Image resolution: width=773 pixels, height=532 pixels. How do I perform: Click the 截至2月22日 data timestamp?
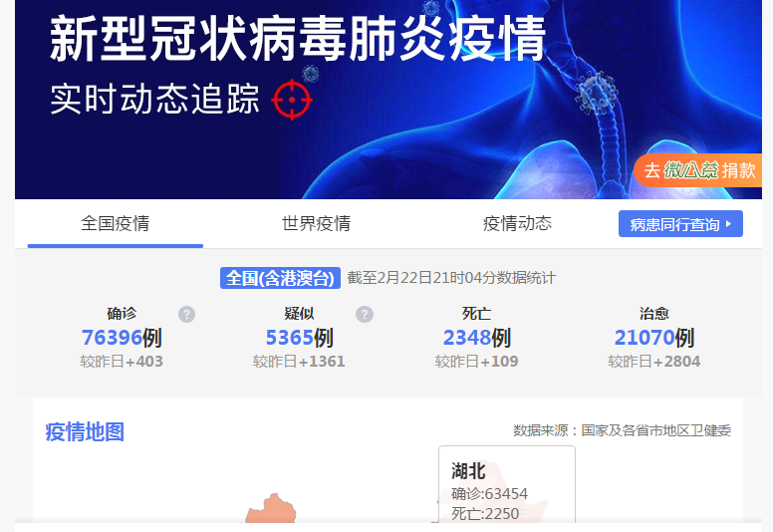(451, 278)
